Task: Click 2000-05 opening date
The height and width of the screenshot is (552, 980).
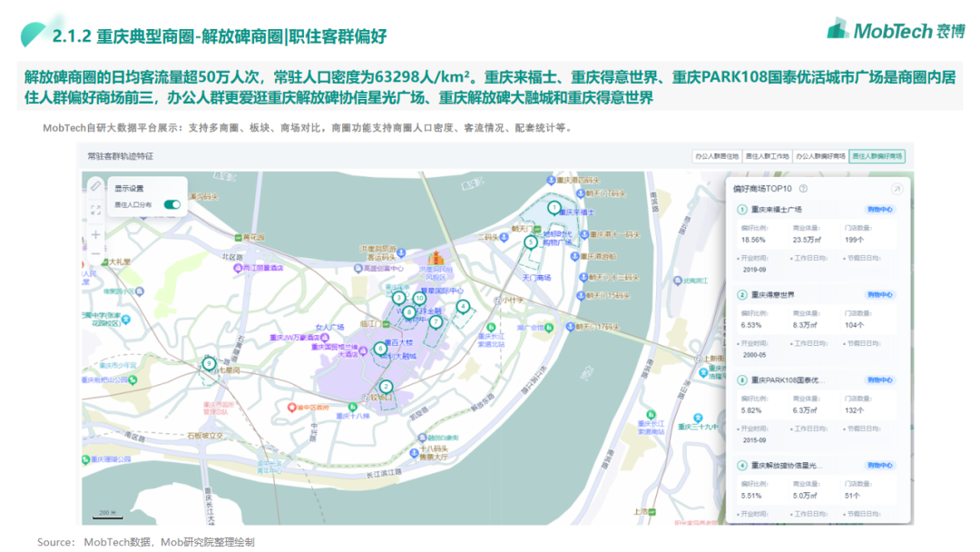Action: [754, 354]
